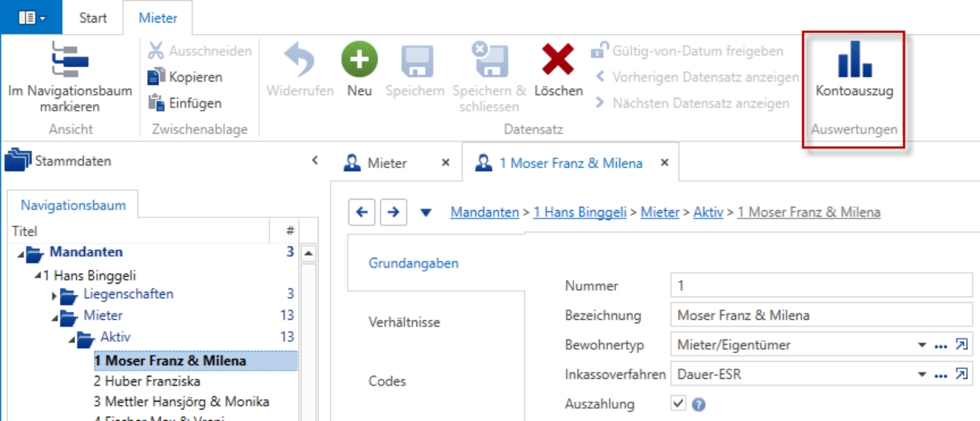The width and height of the screenshot is (980, 421).
Task: Click Bewohnertyp three-dots button
Action: coord(940,346)
